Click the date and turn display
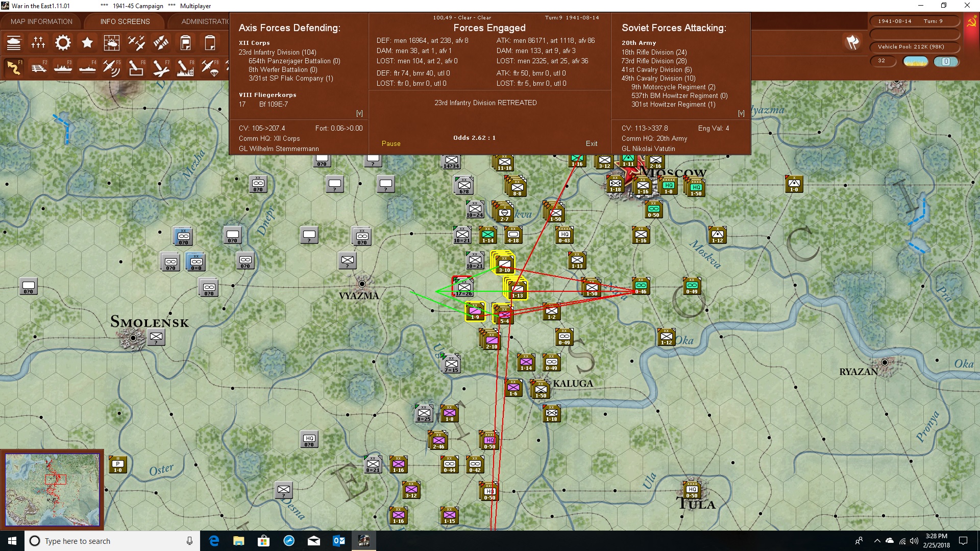The height and width of the screenshot is (551, 980). [914, 21]
